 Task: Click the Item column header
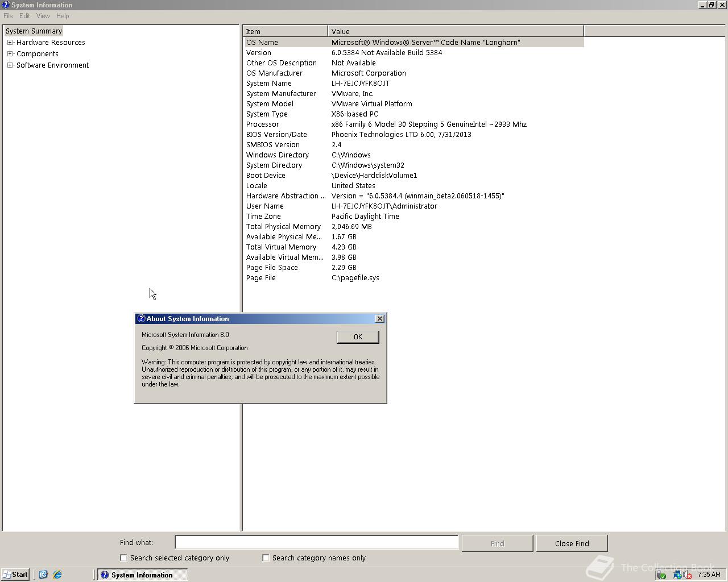pos(285,31)
